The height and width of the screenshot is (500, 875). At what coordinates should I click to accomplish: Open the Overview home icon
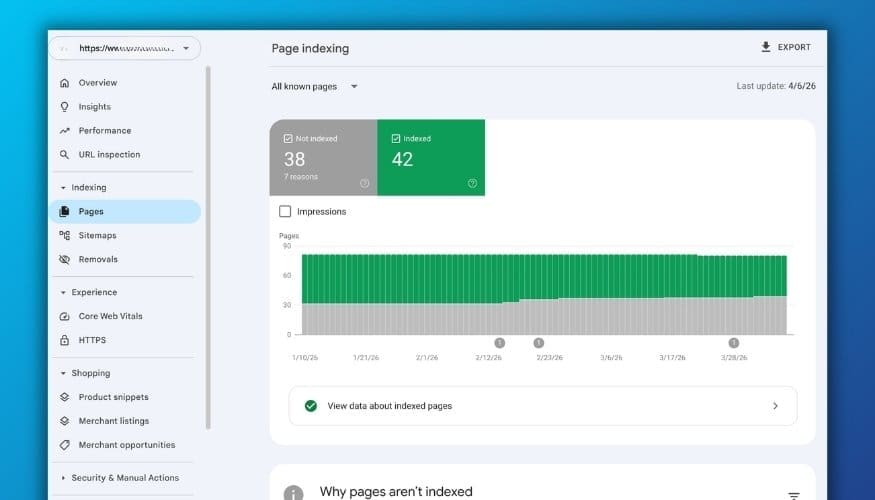click(x=65, y=83)
